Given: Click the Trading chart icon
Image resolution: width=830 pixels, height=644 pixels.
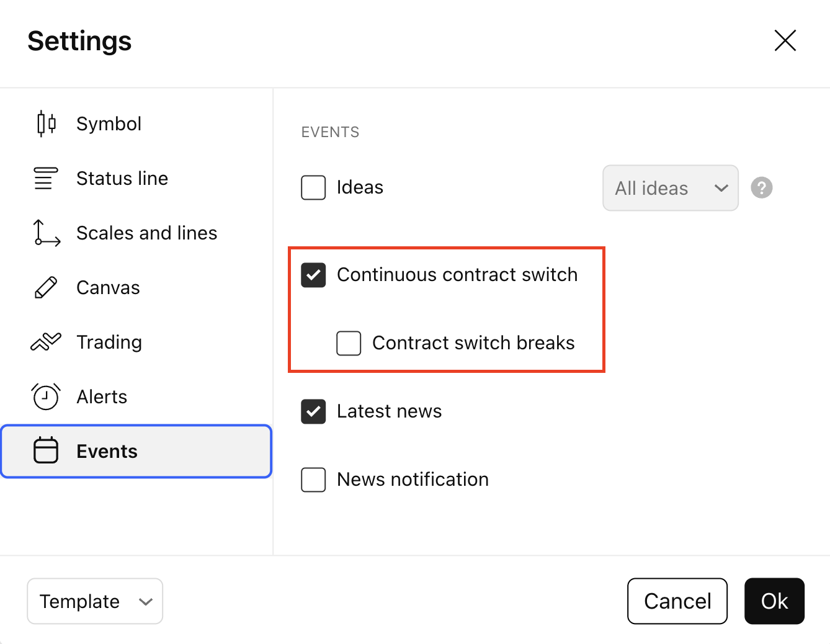Looking at the screenshot, I should tap(46, 342).
